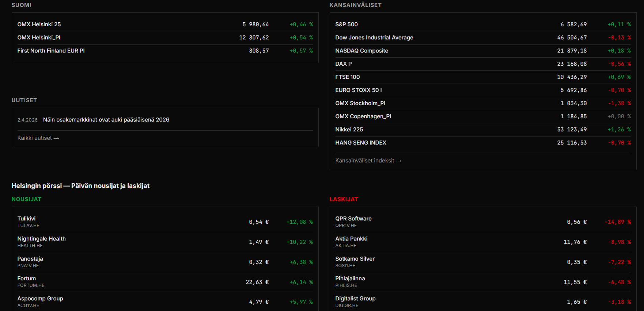
Task: Open the Digitalist Group stock
Action: tap(356, 299)
